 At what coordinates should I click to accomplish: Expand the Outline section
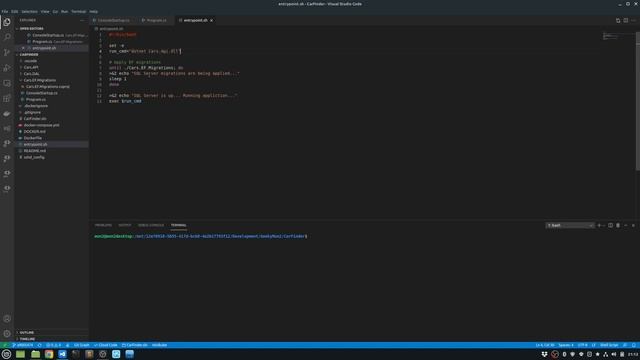[27, 332]
